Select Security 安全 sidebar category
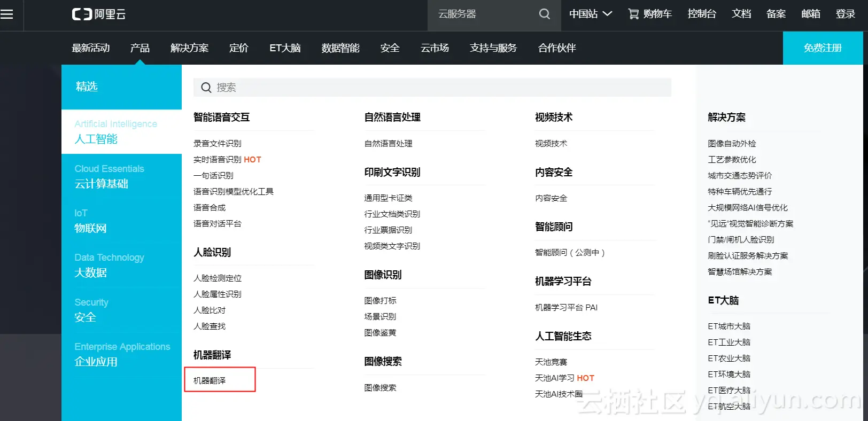This screenshot has width=868, height=421. tap(121, 310)
